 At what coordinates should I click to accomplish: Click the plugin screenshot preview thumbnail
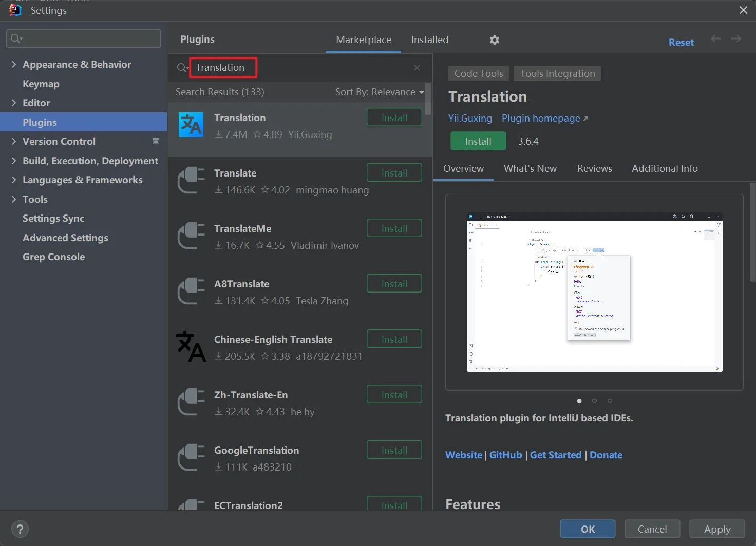coord(594,292)
